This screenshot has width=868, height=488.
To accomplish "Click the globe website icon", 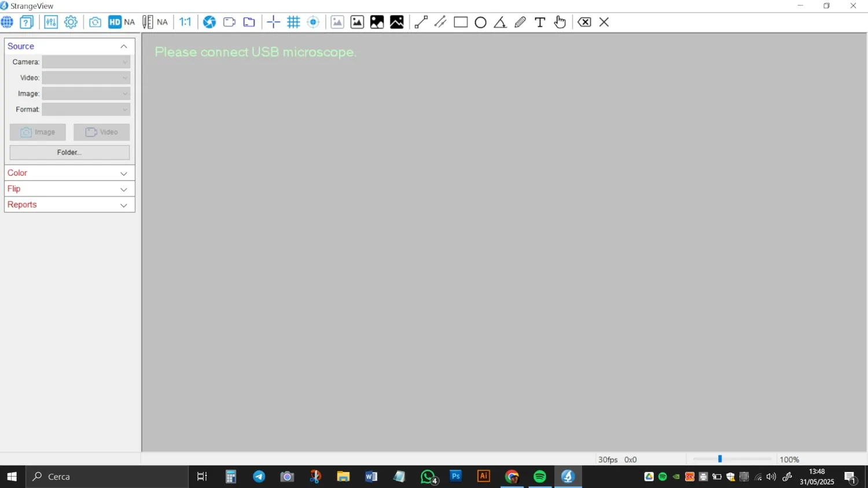I will (7, 23).
